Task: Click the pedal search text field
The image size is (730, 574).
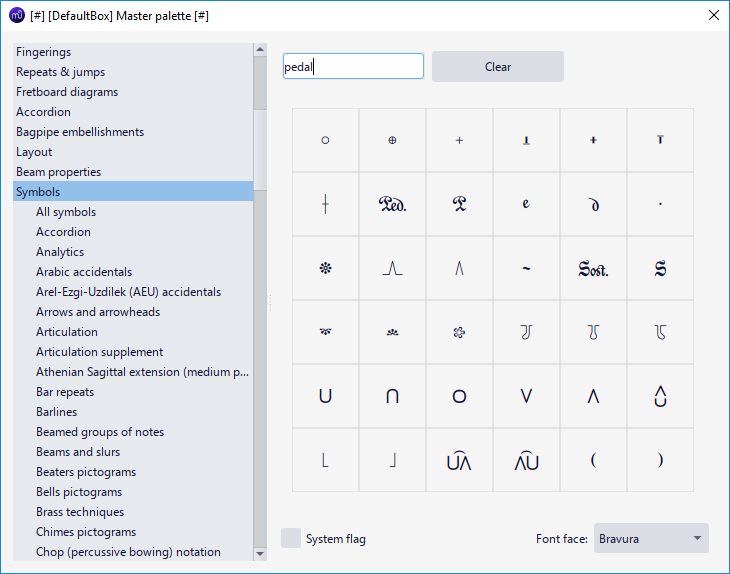Action: point(353,67)
